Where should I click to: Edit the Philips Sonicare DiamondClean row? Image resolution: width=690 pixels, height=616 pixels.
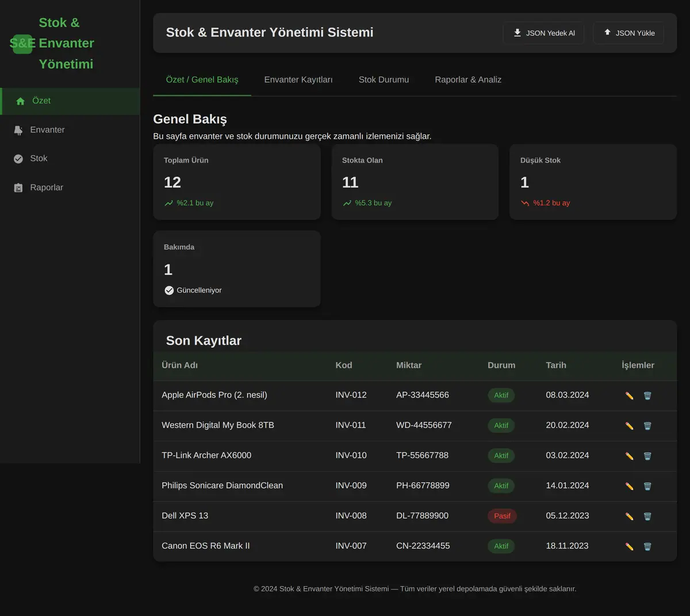629,486
